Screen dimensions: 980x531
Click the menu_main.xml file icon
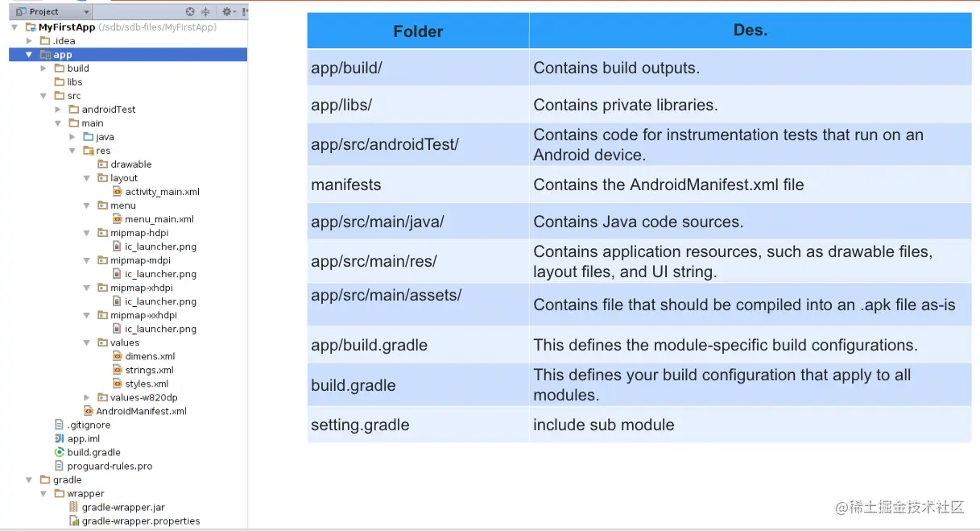click(x=117, y=219)
